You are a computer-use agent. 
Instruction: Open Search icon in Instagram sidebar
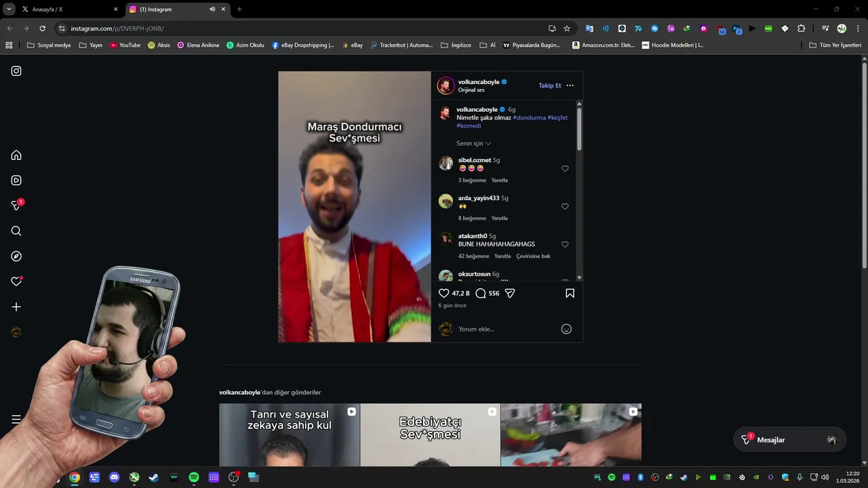[x=16, y=231]
